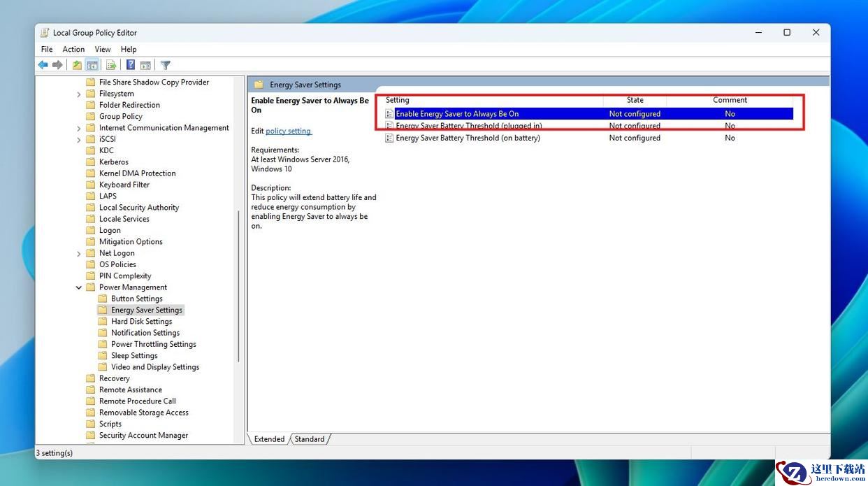Click the tree pane vertical scrollbar
The width and height of the screenshot is (868, 486).
[240, 286]
